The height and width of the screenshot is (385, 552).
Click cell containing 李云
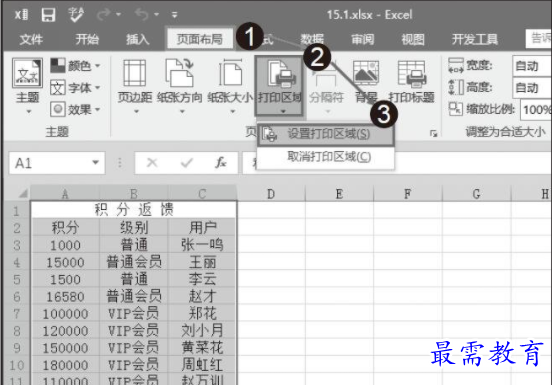click(x=202, y=279)
